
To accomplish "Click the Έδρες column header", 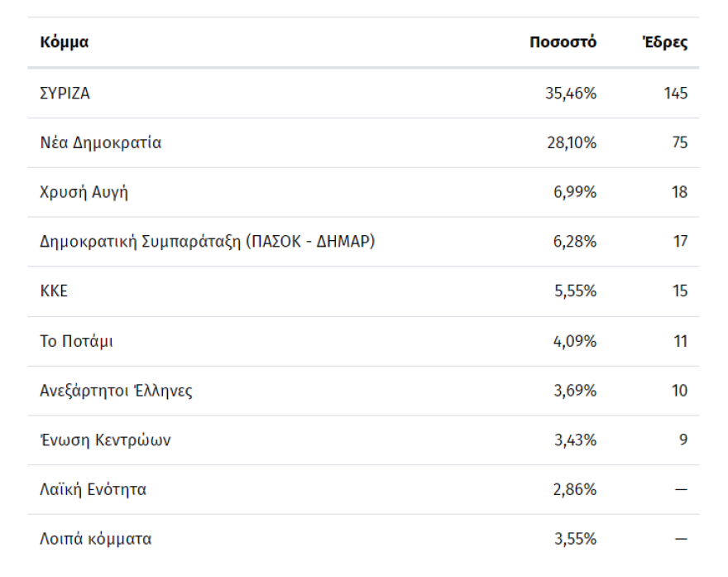I will (x=665, y=42).
